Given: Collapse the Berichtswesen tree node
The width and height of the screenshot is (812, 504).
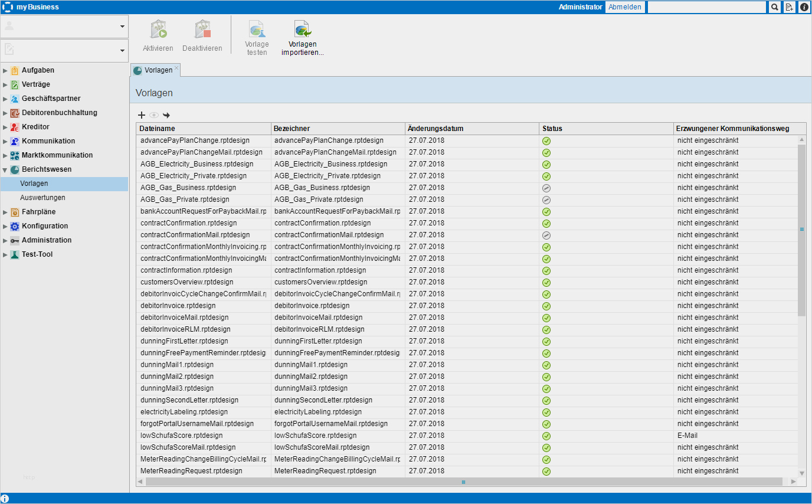Looking at the screenshot, I should (x=5, y=169).
